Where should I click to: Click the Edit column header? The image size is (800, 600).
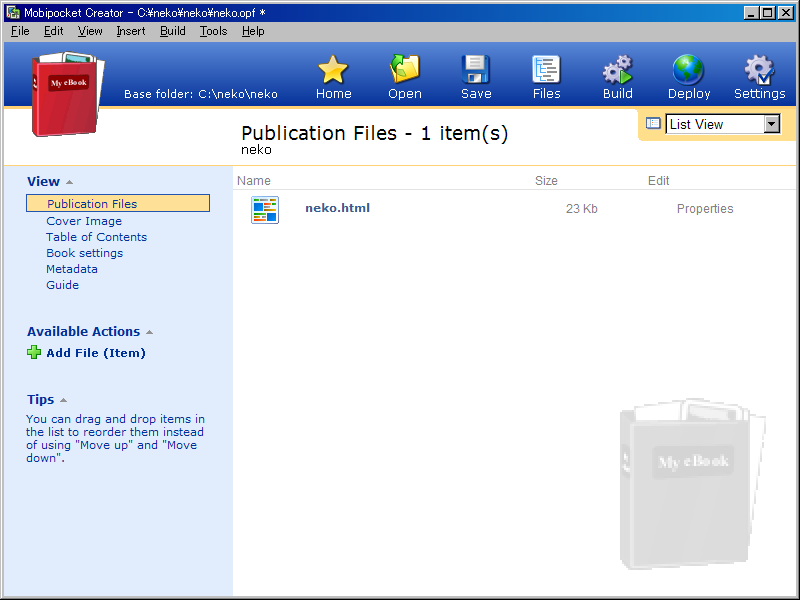pyautogui.click(x=659, y=181)
